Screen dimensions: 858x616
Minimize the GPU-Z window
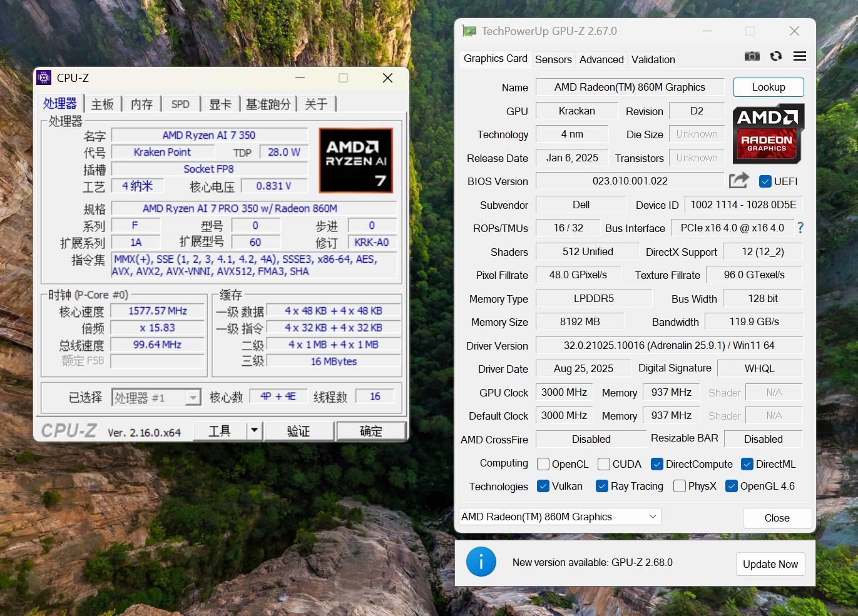(x=707, y=31)
